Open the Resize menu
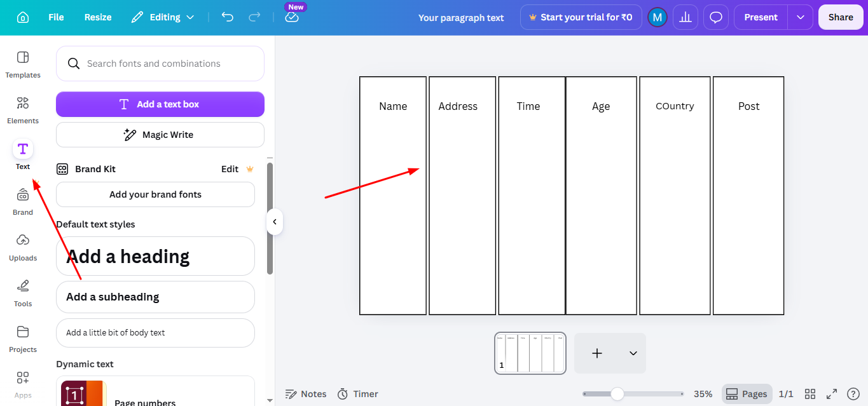 [x=98, y=17]
